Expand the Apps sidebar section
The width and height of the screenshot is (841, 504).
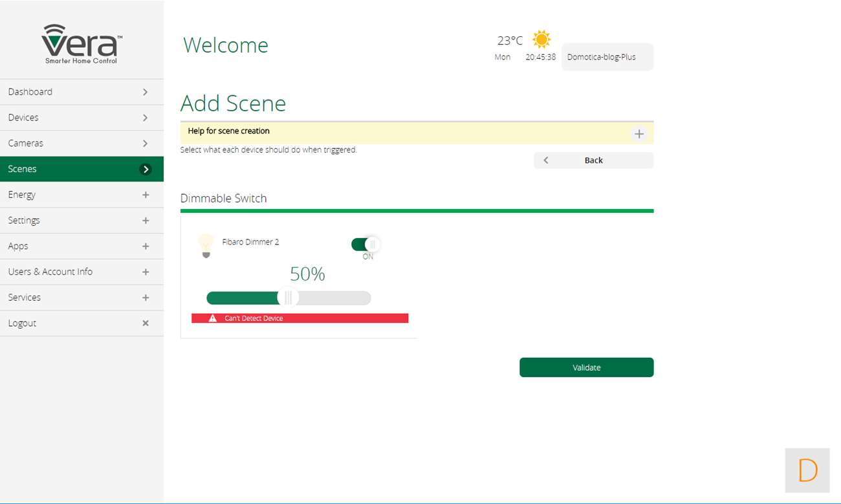point(146,247)
